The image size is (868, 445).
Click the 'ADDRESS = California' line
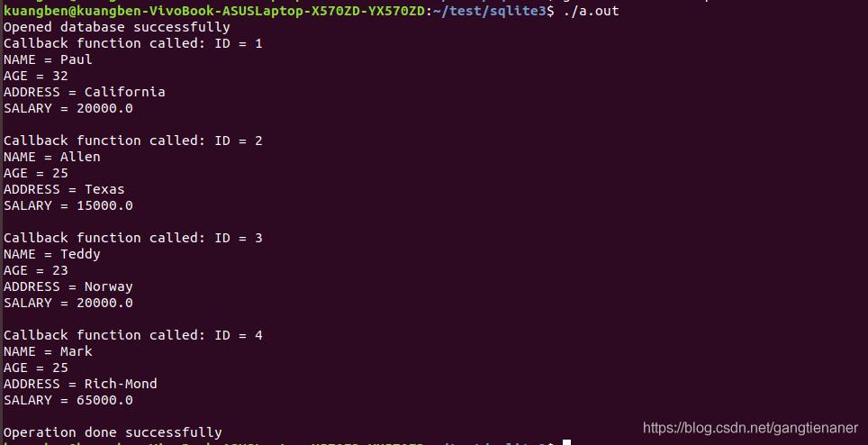pos(84,92)
